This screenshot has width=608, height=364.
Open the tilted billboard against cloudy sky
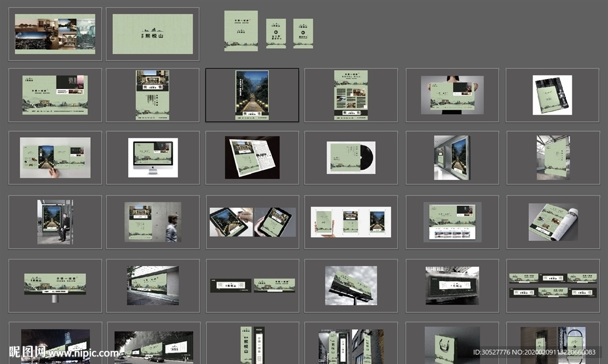coord(351,286)
